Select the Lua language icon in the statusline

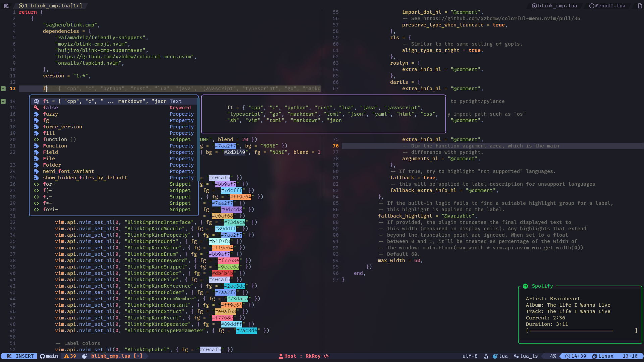point(495,356)
